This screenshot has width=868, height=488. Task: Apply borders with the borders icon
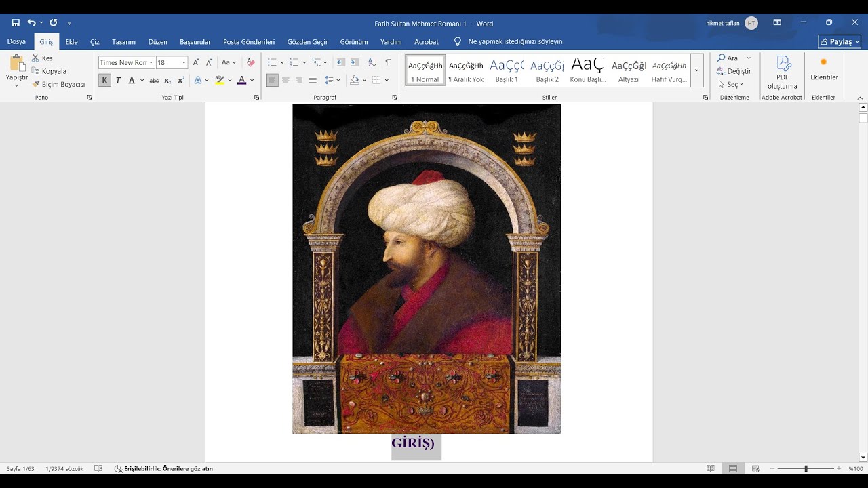(x=377, y=80)
